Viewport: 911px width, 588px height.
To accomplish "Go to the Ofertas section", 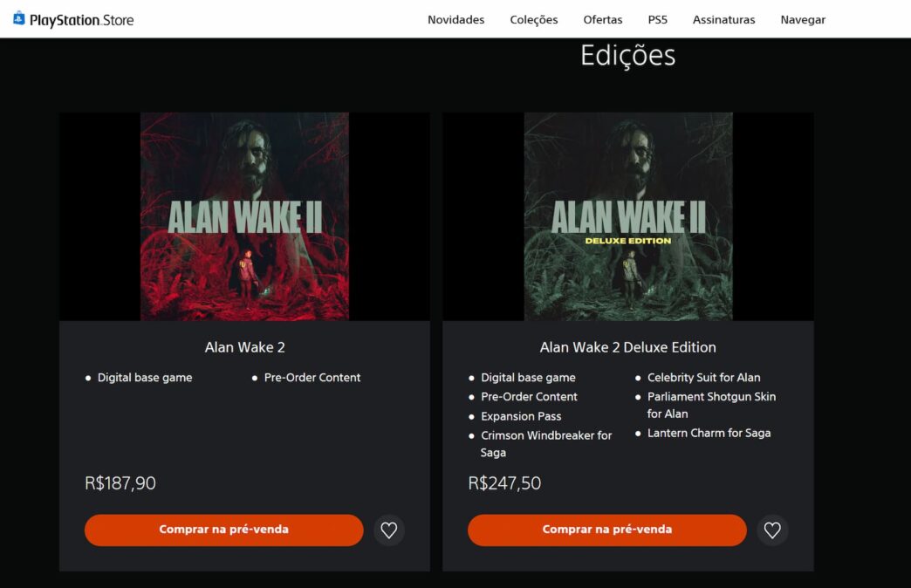I will click(x=602, y=20).
